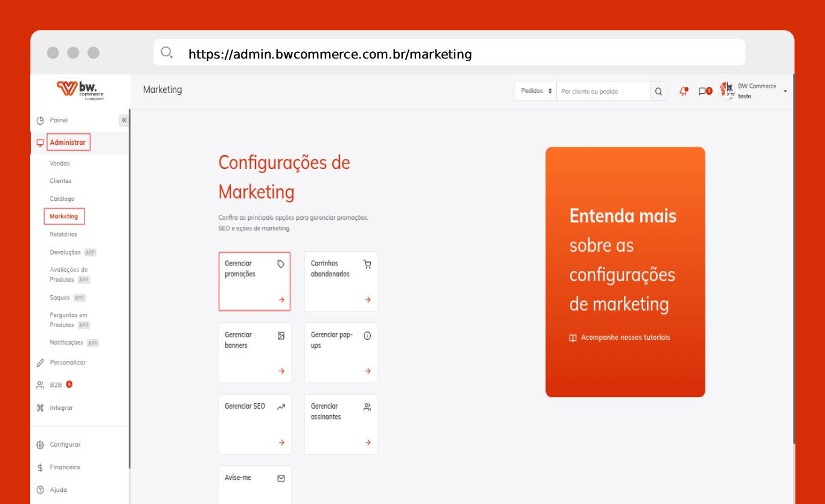Open Vendas submenu item
The width and height of the screenshot is (825, 504).
60,164
